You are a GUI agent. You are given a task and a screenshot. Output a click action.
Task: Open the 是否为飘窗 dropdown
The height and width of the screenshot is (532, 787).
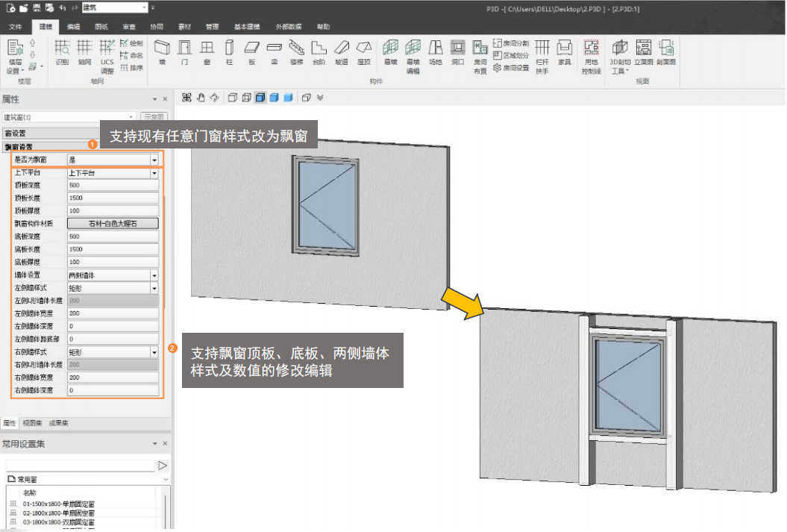coord(154,160)
